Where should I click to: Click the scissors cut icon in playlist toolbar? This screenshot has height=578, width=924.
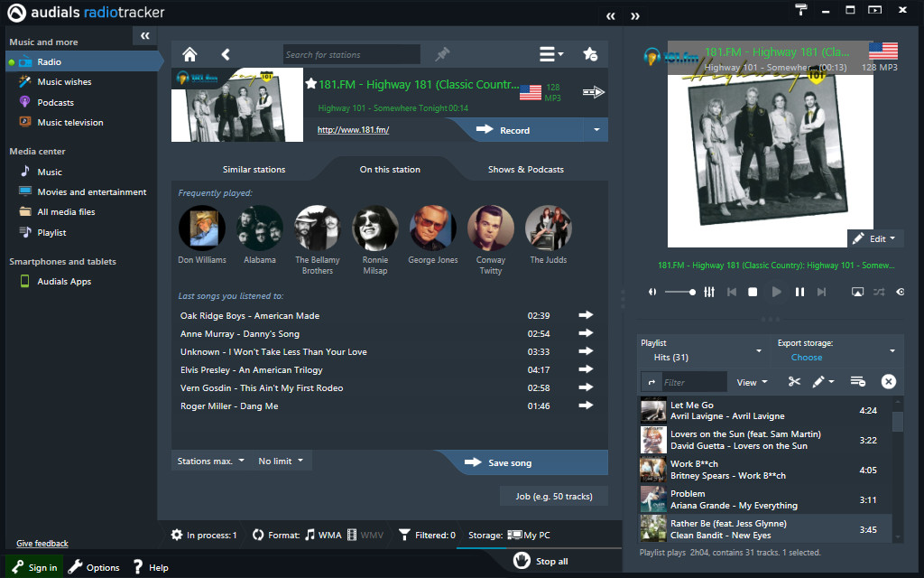[794, 382]
